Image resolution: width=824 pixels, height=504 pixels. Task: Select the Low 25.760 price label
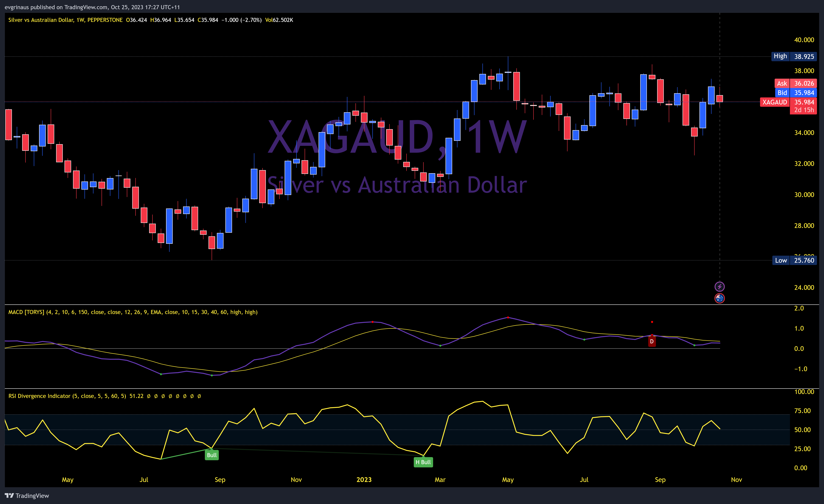794,260
